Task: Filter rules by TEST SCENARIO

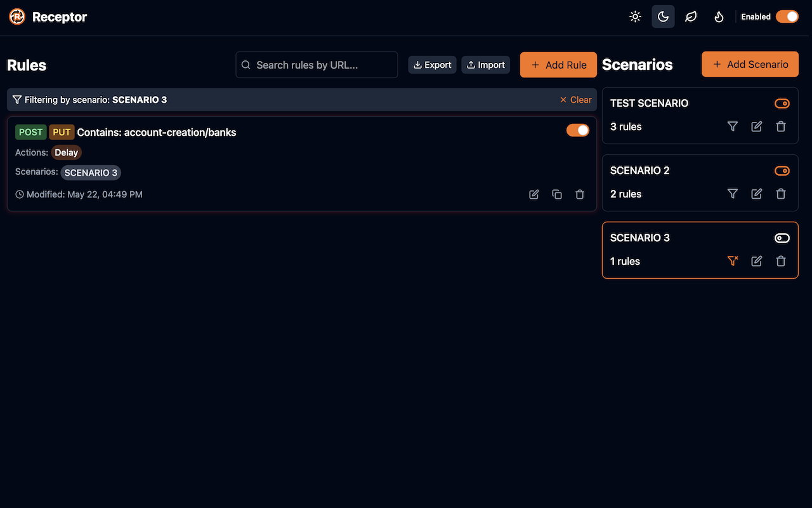Action: (733, 126)
